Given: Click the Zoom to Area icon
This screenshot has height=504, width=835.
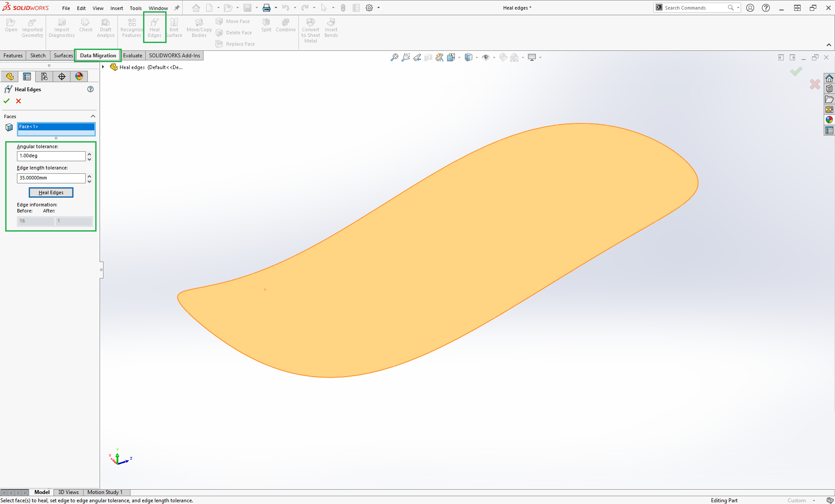Looking at the screenshot, I should pos(405,57).
